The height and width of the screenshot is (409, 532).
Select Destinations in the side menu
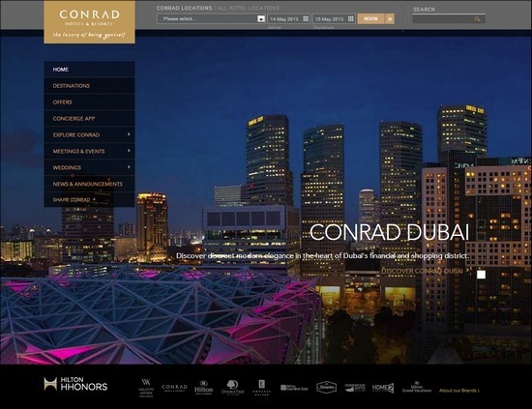click(x=89, y=86)
